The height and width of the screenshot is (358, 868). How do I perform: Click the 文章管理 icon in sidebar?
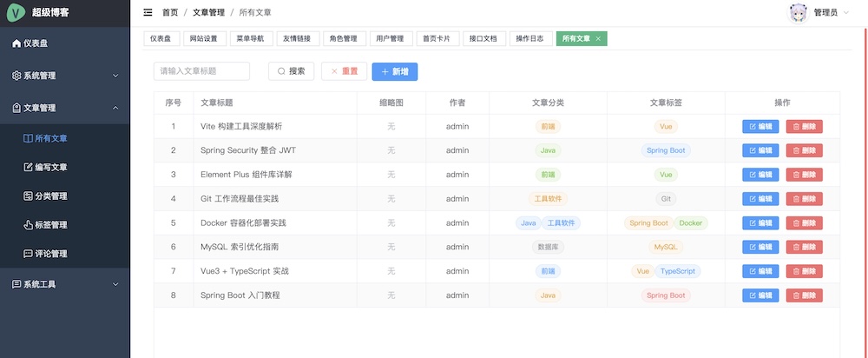point(16,108)
